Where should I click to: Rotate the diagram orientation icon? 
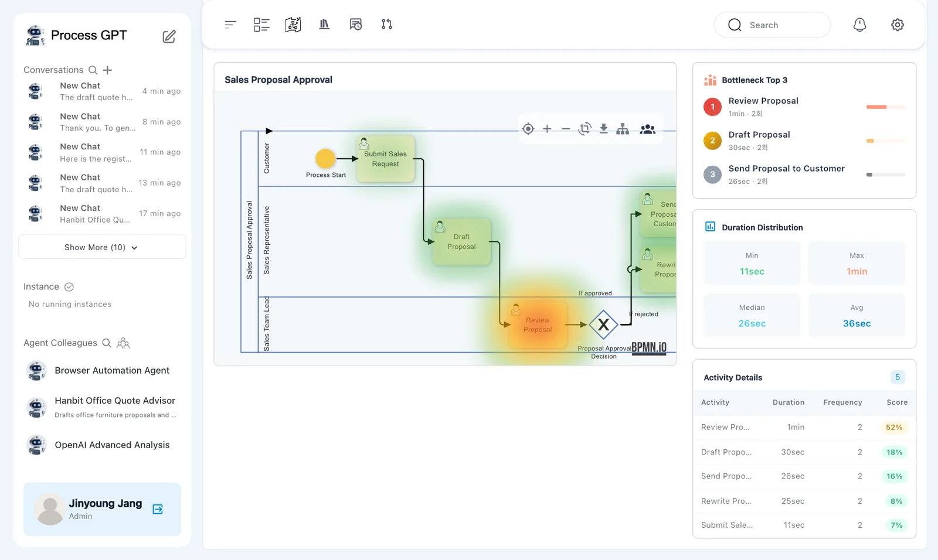584,129
